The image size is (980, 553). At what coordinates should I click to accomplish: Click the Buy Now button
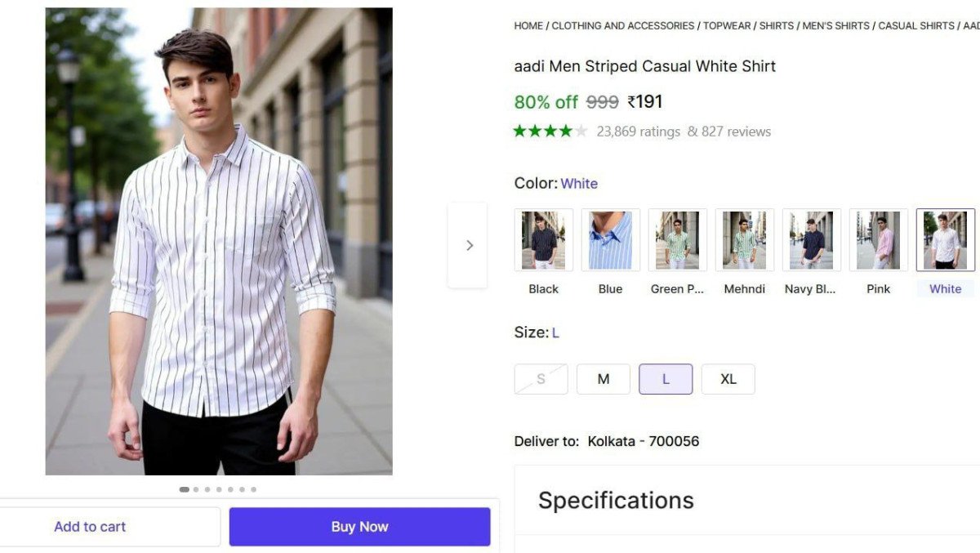coord(359,526)
